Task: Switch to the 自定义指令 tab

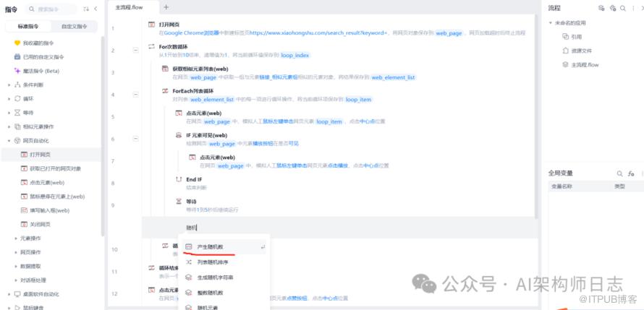Action: click(x=75, y=26)
